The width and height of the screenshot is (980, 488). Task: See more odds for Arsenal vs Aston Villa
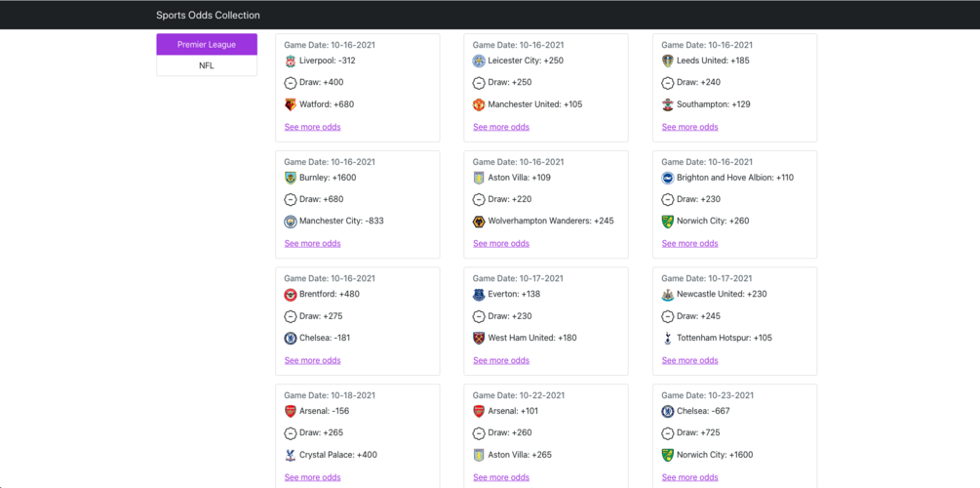501,477
